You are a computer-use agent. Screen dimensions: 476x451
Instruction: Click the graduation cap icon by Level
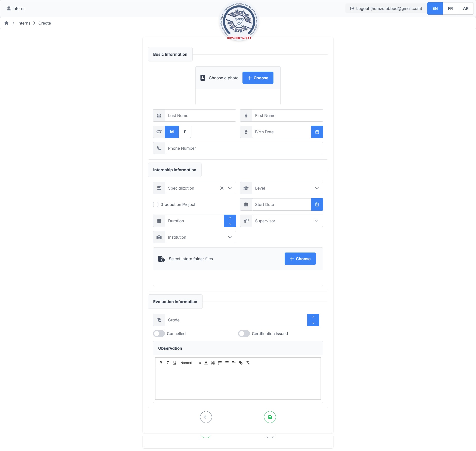click(246, 188)
